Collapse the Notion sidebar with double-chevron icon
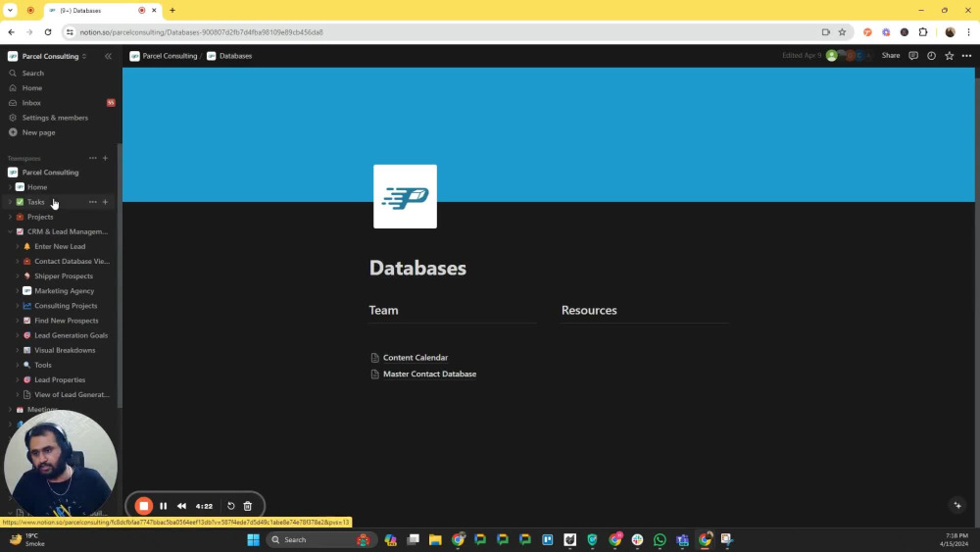 pos(108,56)
